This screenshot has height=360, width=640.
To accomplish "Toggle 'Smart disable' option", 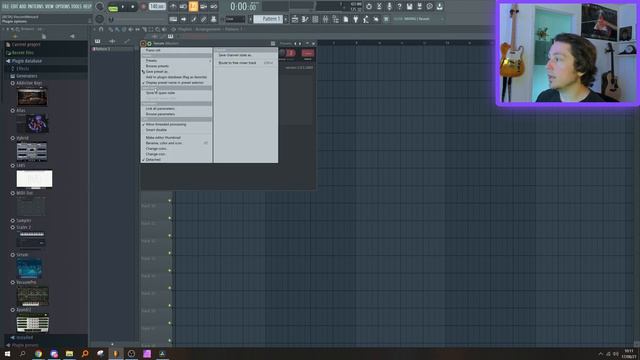I will tap(177, 130).
